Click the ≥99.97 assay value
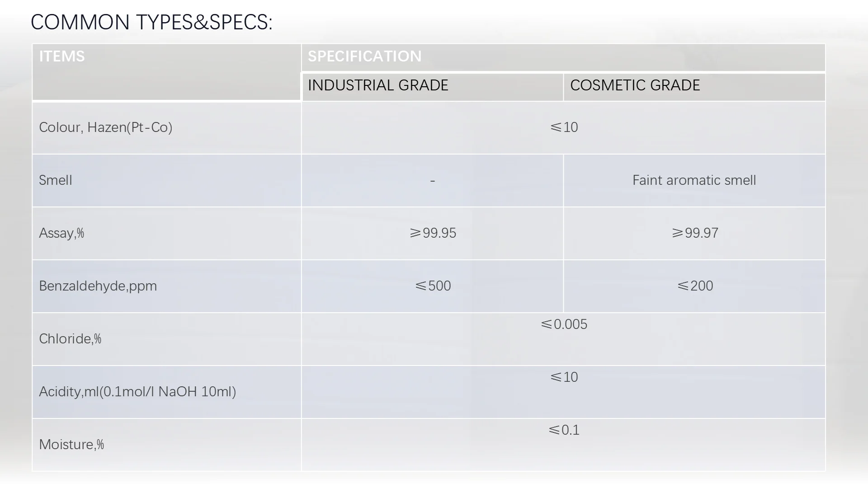The height and width of the screenshot is (488, 868). (695, 233)
